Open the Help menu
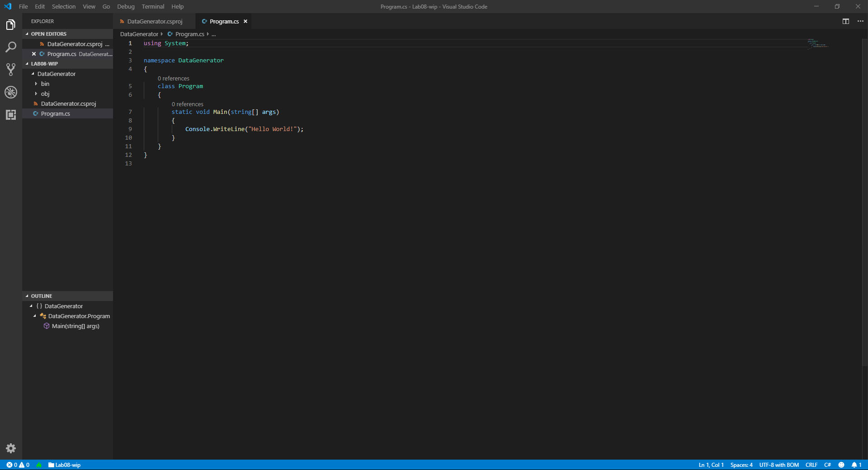The height and width of the screenshot is (470, 868). (178, 6)
